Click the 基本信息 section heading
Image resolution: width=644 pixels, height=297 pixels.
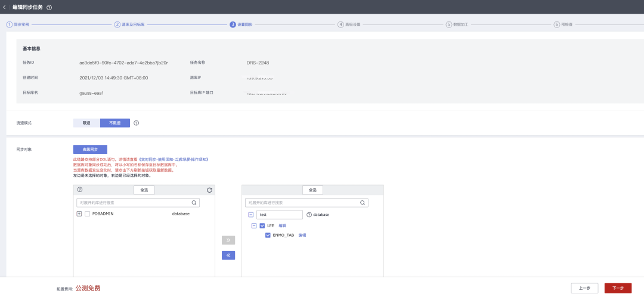tap(31, 48)
